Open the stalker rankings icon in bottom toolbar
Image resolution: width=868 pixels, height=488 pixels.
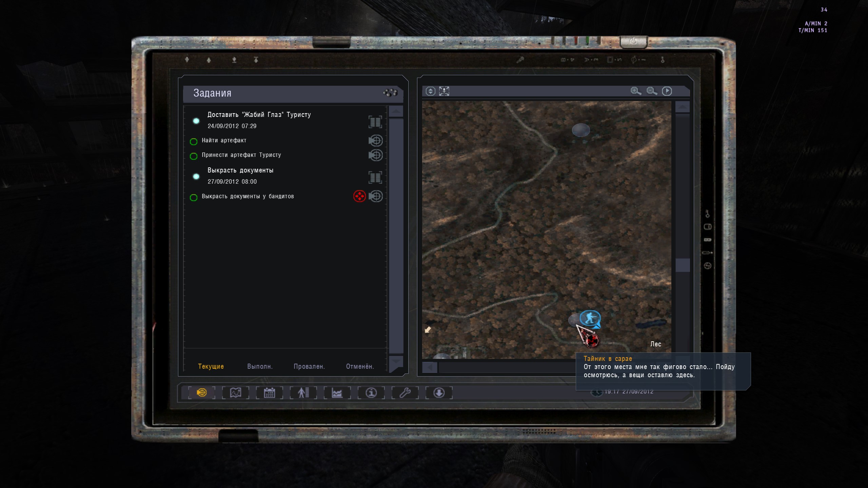click(303, 392)
